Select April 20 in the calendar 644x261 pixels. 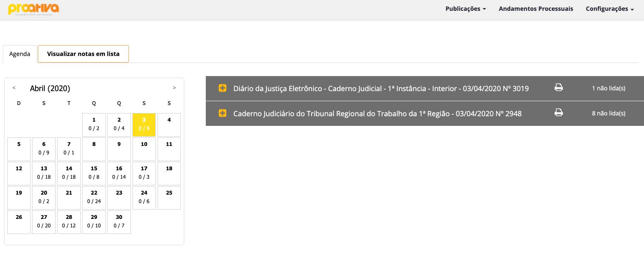[x=44, y=198]
